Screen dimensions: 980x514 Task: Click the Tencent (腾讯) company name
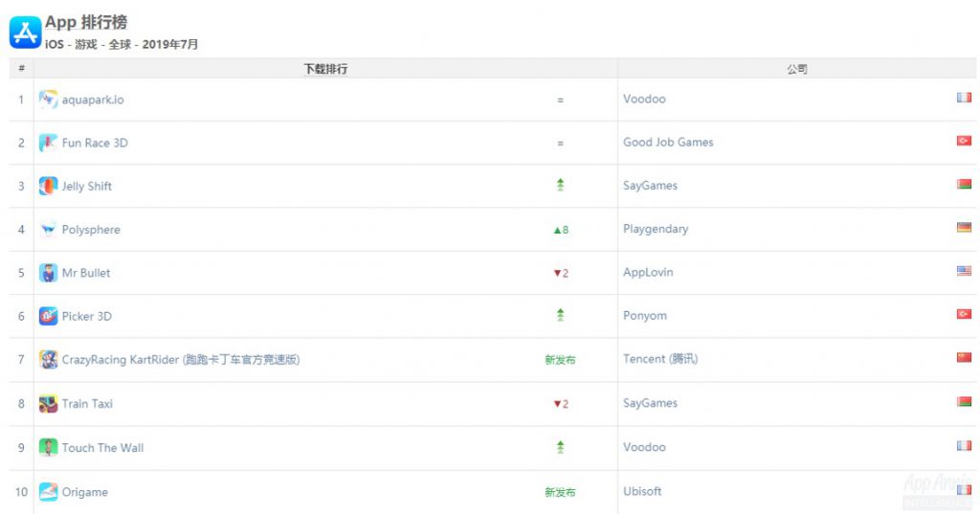coord(660,359)
